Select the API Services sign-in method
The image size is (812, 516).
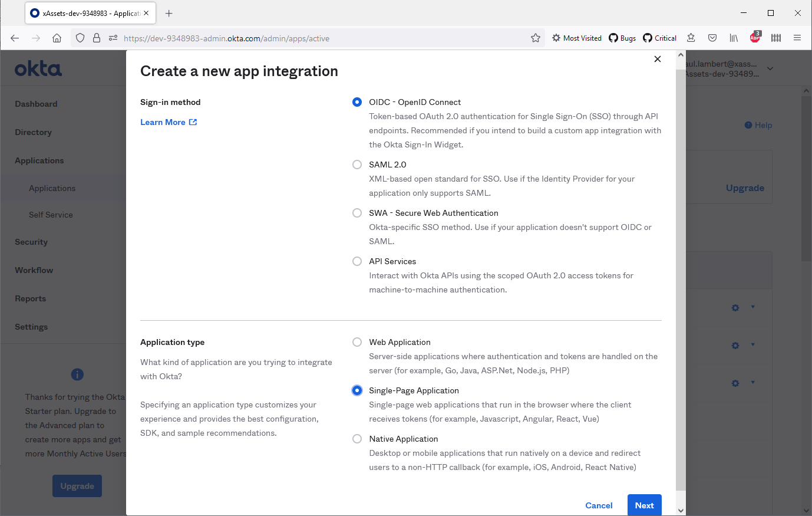point(357,261)
